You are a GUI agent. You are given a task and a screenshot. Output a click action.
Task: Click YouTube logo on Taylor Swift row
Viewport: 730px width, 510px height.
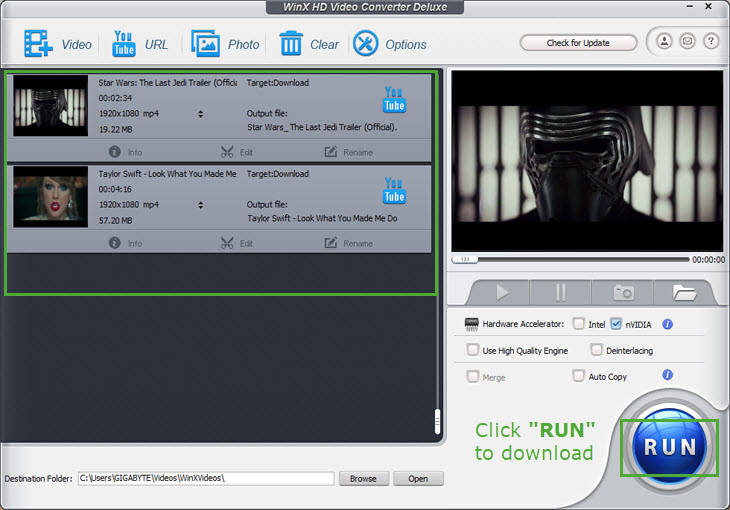[394, 190]
